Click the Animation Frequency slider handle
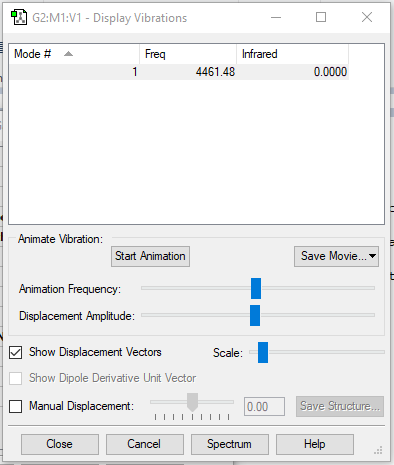This screenshot has width=394, height=465. pyautogui.click(x=256, y=288)
